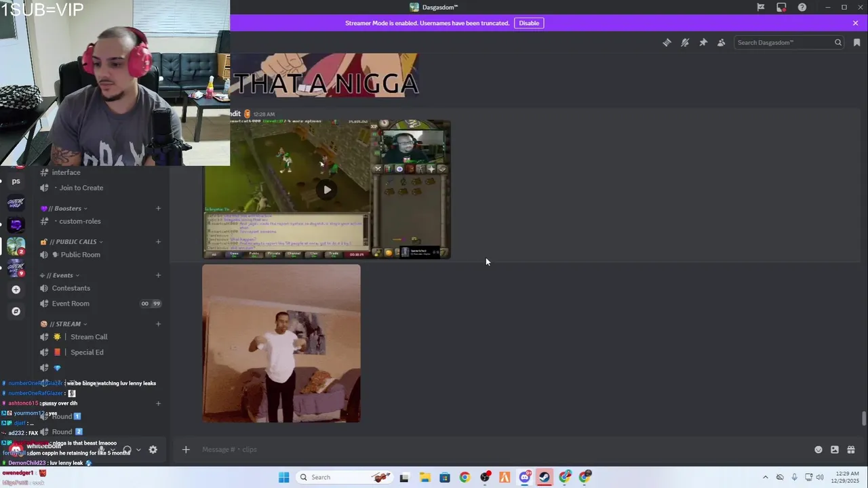Open Microsoft Store from taskbar

pyautogui.click(x=445, y=477)
